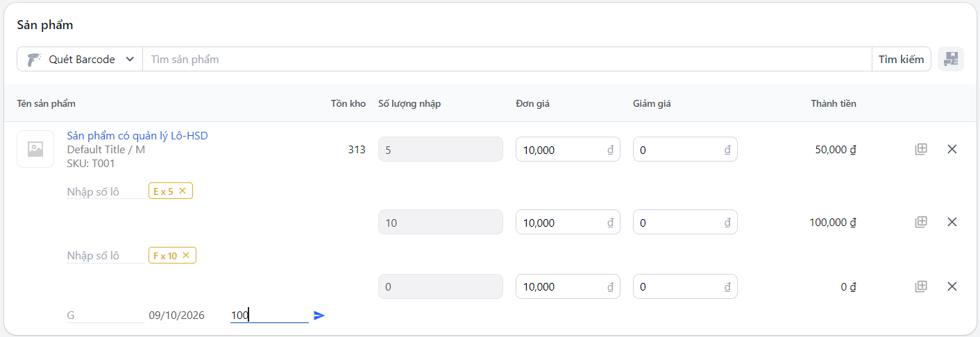This screenshot has height=337, width=980.
Task: Delete the first product line with X
Action: point(952,149)
